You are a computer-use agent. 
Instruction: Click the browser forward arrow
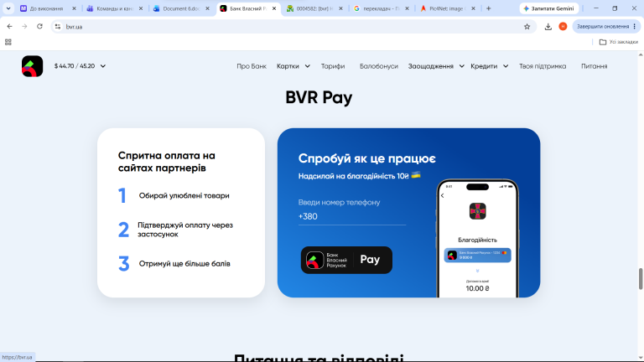[x=24, y=26]
